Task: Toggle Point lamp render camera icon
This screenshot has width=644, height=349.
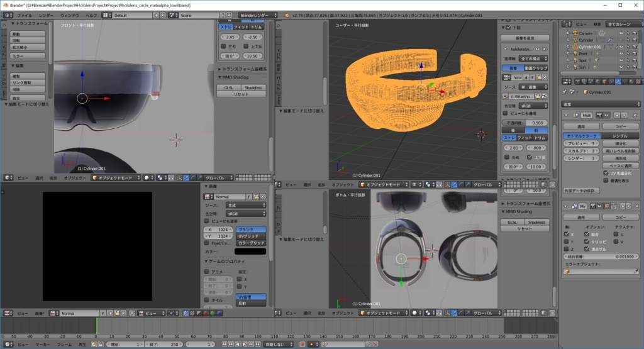Action: click(x=635, y=53)
